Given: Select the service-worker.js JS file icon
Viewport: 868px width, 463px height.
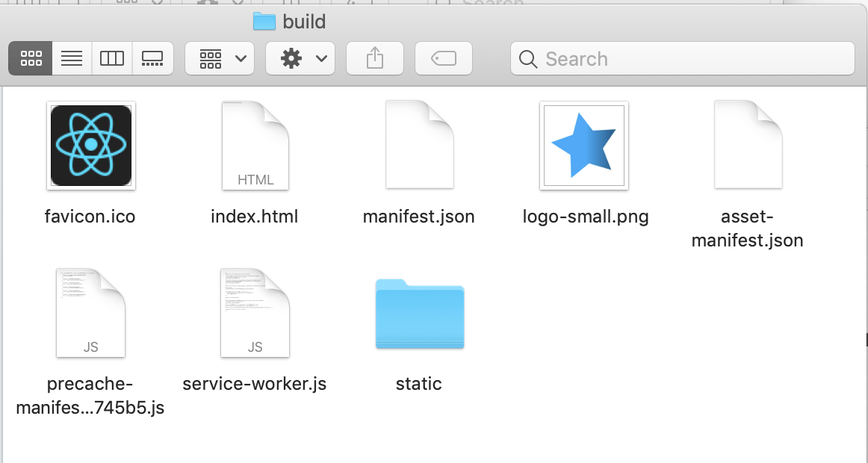Looking at the screenshot, I should click(255, 313).
